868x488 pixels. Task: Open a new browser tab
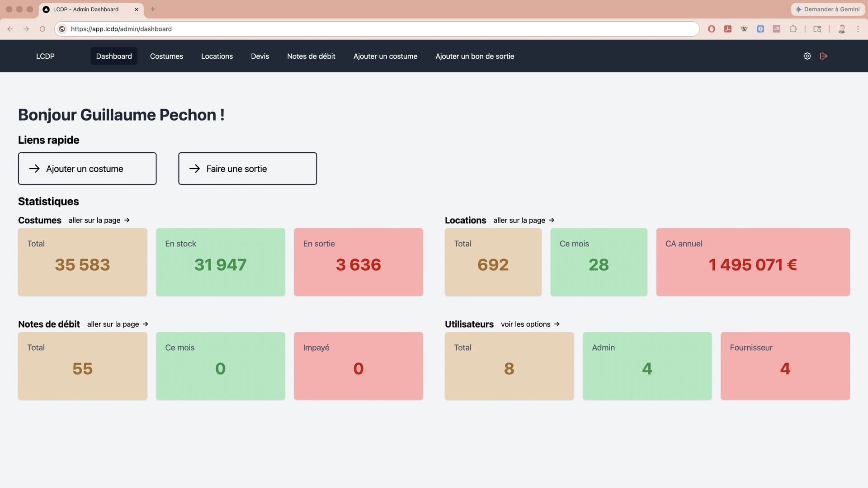coord(153,9)
